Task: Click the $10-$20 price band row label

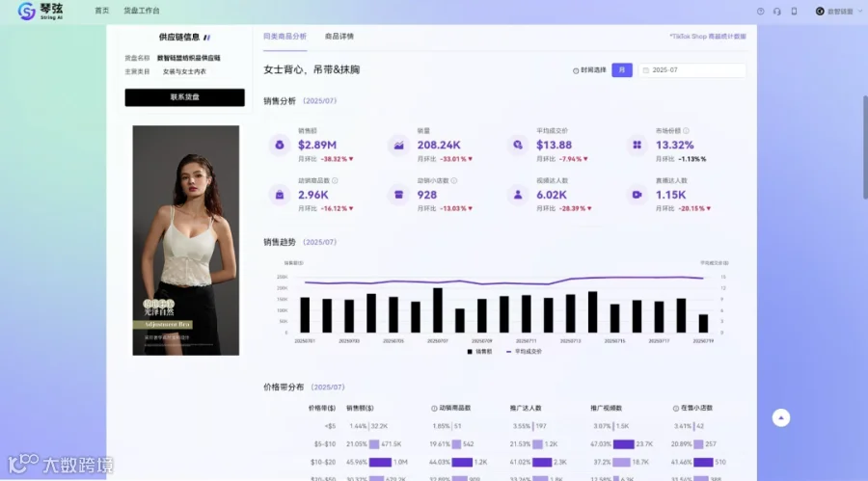Action: click(323, 462)
